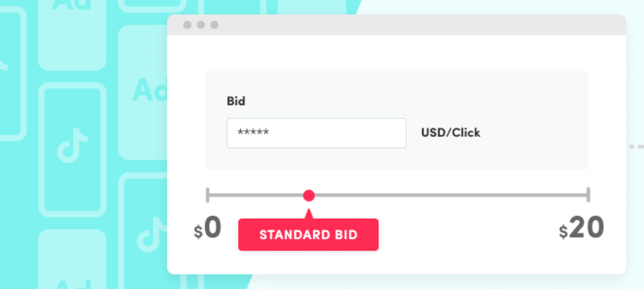Click the slider track right of the red handle
644x289 pixels.
[448, 195]
